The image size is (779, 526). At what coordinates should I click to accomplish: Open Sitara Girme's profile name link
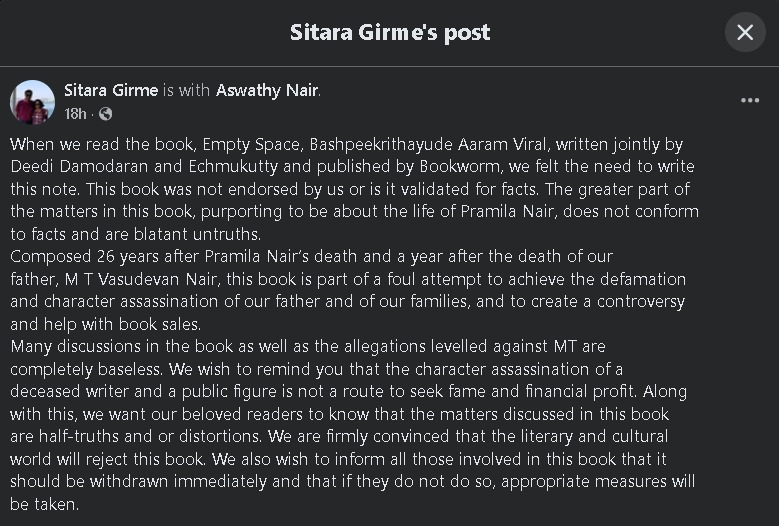111,90
